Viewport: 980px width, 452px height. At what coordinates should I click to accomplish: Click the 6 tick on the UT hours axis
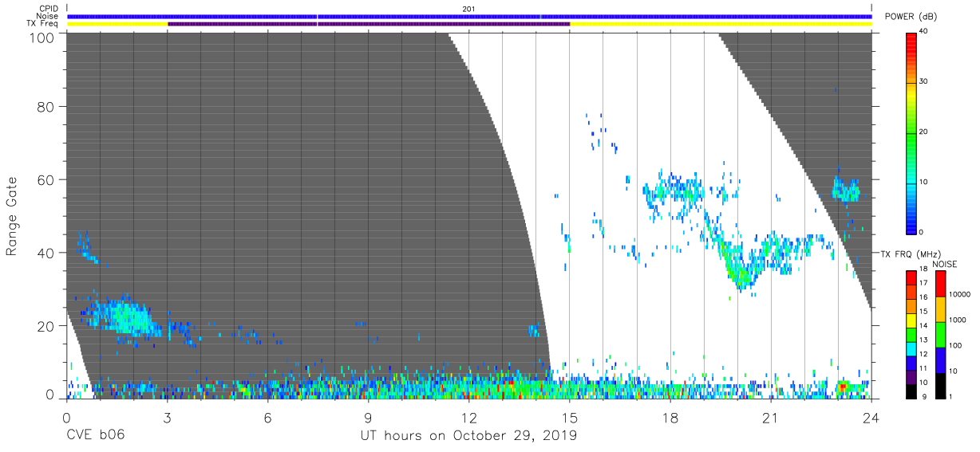(x=268, y=417)
